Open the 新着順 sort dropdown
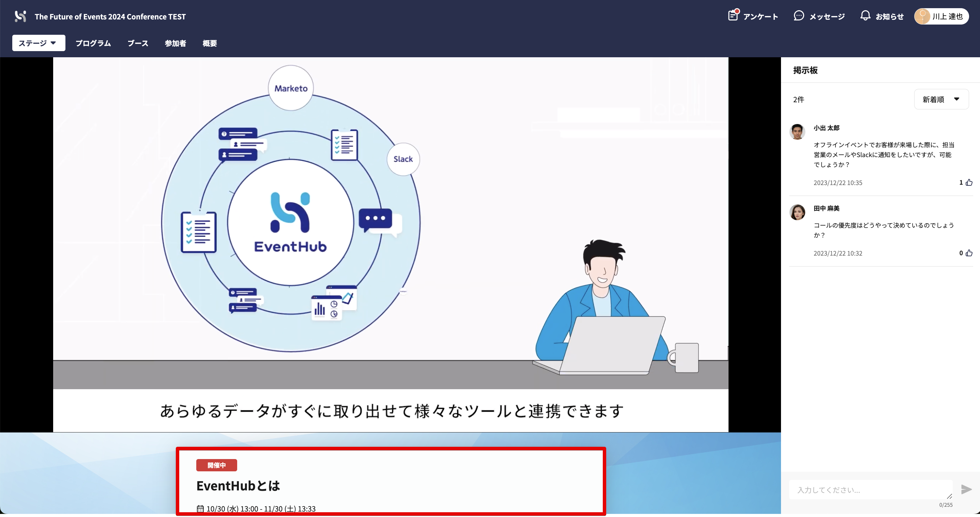Screen dimensions: 980x517 pyautogui.click(x=941, y=99)
